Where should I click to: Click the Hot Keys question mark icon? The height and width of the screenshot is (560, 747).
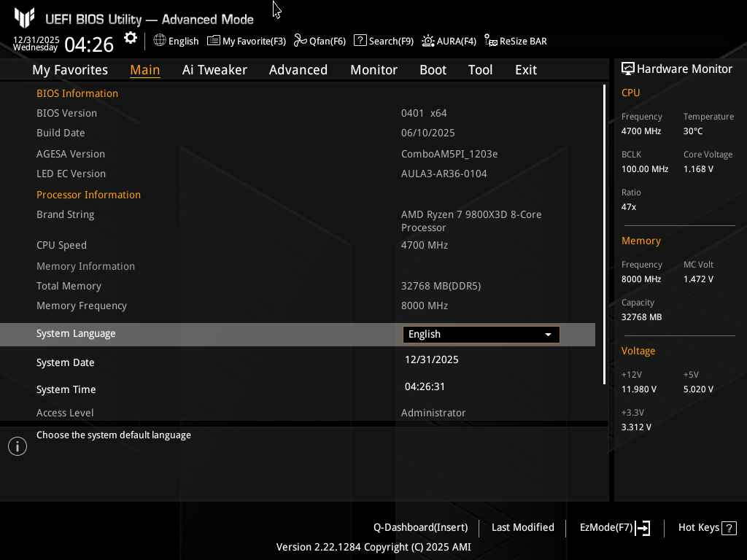[x=729, y=528]
